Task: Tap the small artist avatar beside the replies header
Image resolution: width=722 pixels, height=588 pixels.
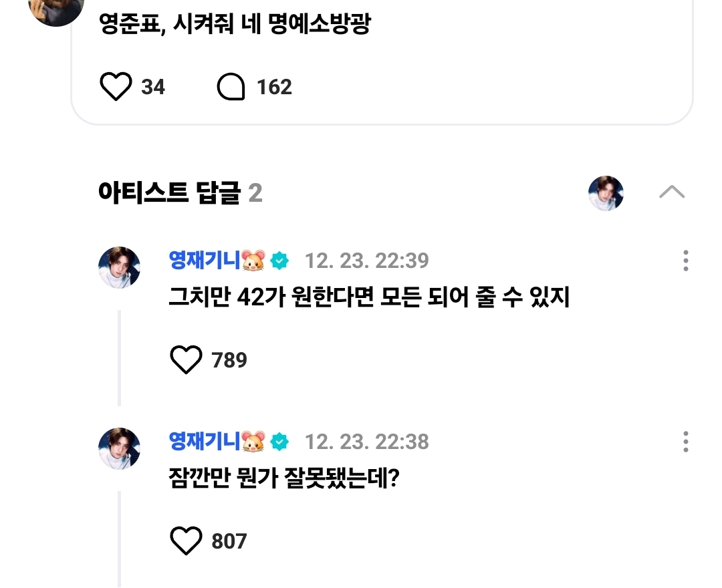Action: (606, 193)
